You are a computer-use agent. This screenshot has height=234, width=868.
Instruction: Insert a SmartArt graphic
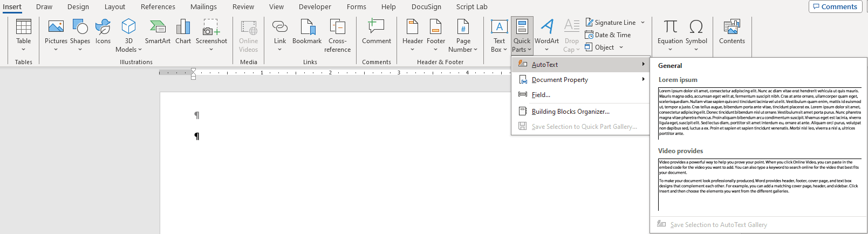(158, 32)
